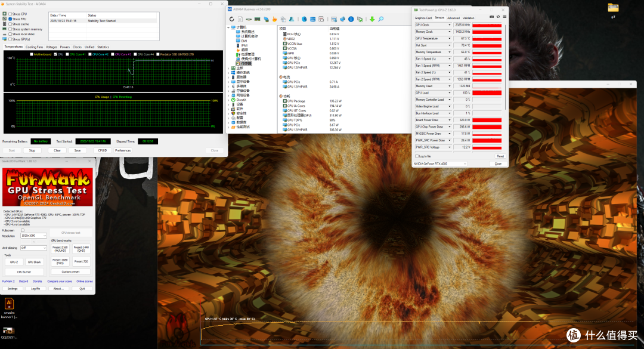Screen dimensions: 644x349
Task: Click the GPU-Z refresh icon
Action: tap(498, 17)
